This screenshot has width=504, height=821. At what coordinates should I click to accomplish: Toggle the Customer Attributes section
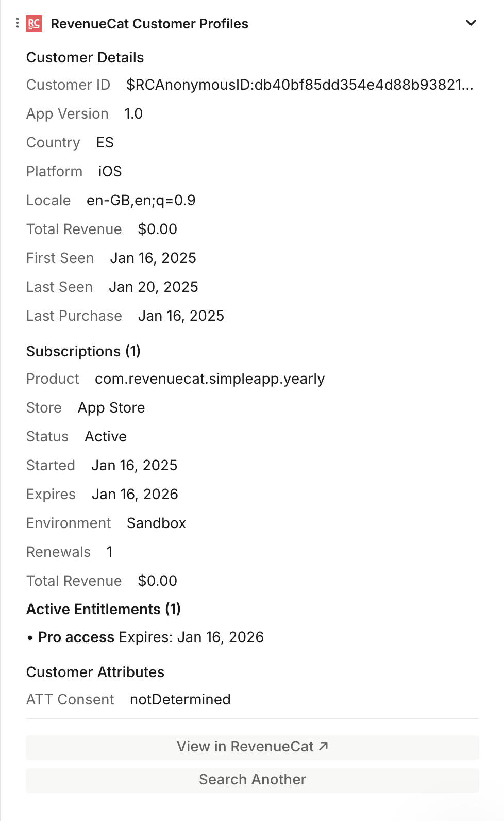click(95, 672)
